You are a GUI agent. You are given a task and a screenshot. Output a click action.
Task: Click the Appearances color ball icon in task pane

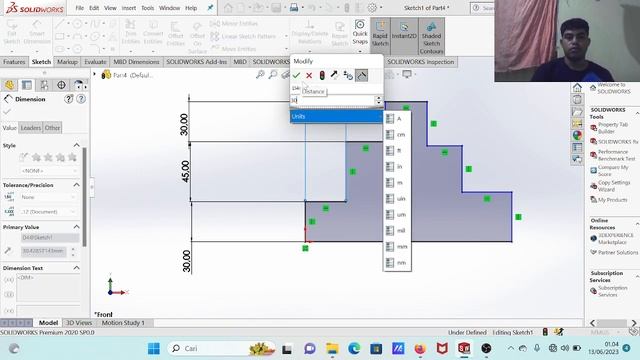tap(577, 135)
